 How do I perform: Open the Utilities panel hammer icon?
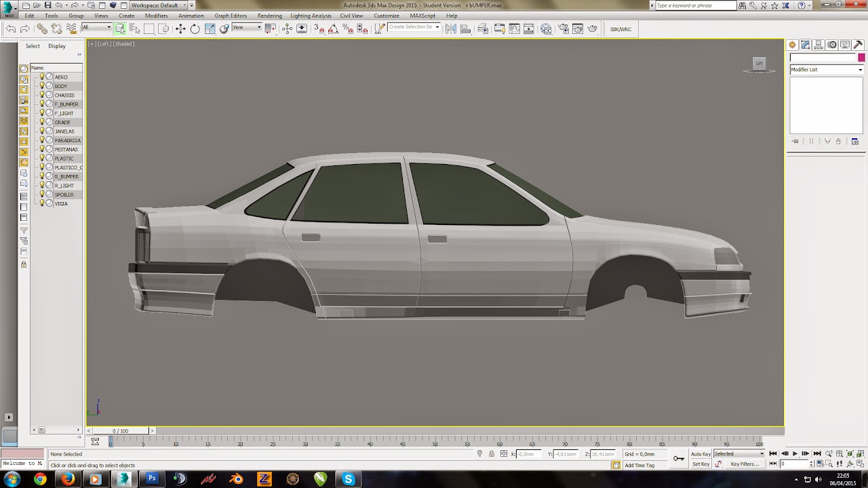click(x=858, y=45)
